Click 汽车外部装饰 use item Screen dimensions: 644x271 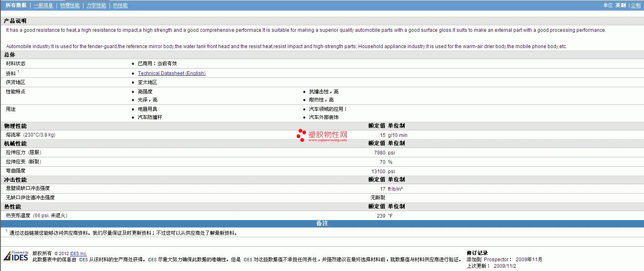(324, 117)
